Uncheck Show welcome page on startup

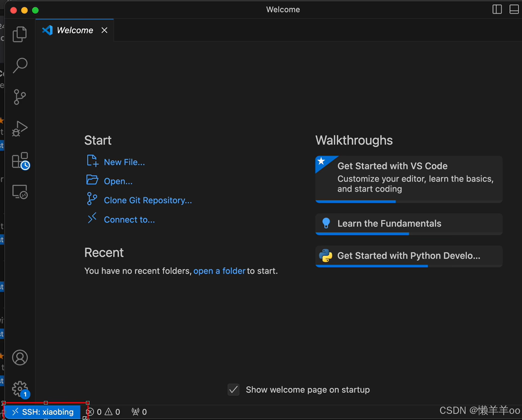[233, 389]
